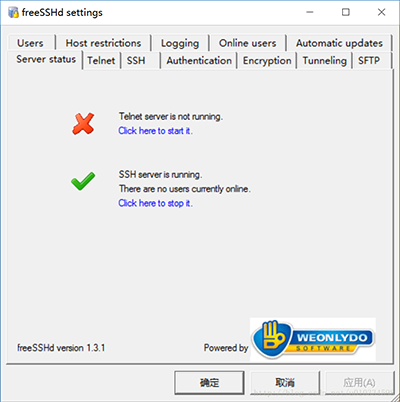View the Online users tab
The height and width of the screenshot is (402, 400).
coord(248,43)
